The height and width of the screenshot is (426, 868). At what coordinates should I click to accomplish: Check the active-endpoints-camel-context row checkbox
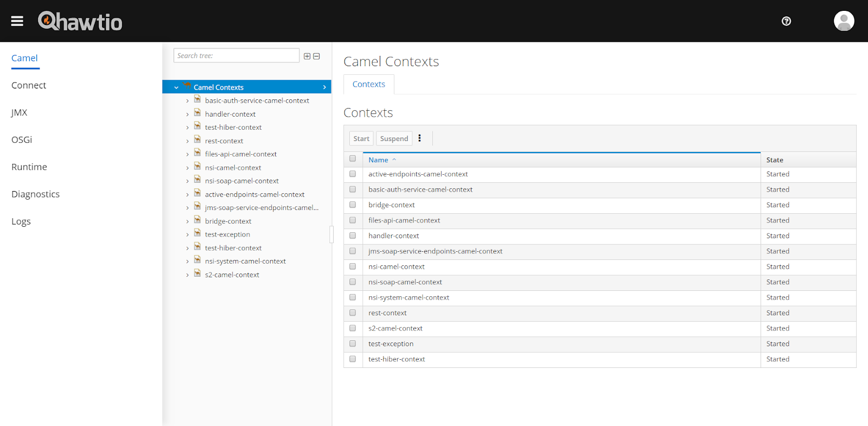pyautogui.click(x=353, y=174)
